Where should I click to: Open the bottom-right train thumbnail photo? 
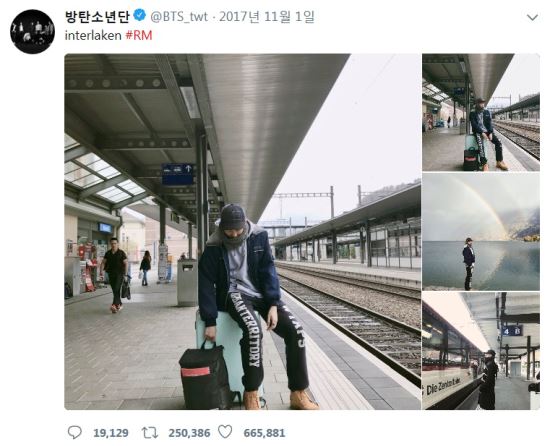pos(481,351)
